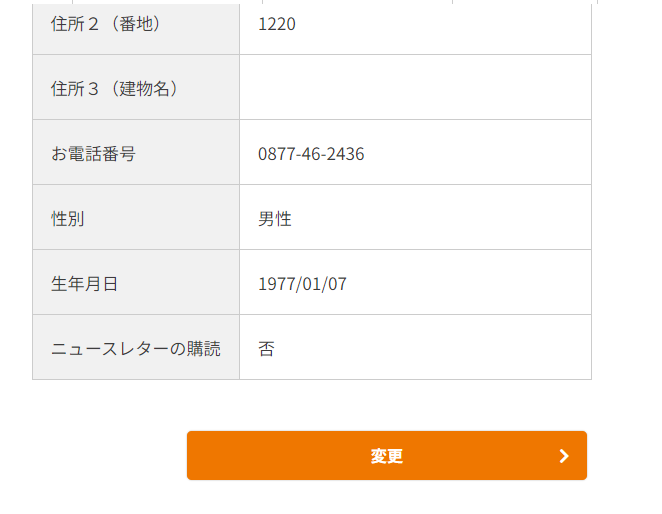Click the empty 建物名 value cell
Viewport: 662px width, 514px height.
point(415,88)
